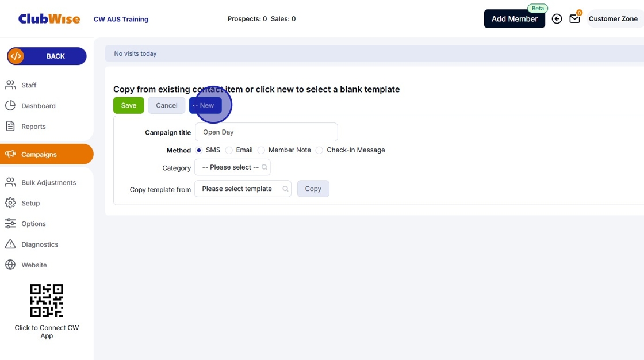Click the Add Member button

point(514,18)
